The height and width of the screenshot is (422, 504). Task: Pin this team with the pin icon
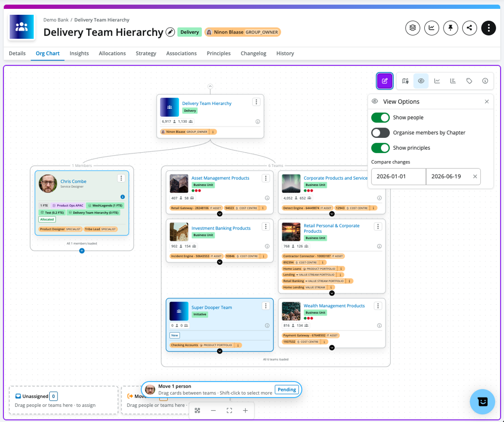(x=451, y=28)
